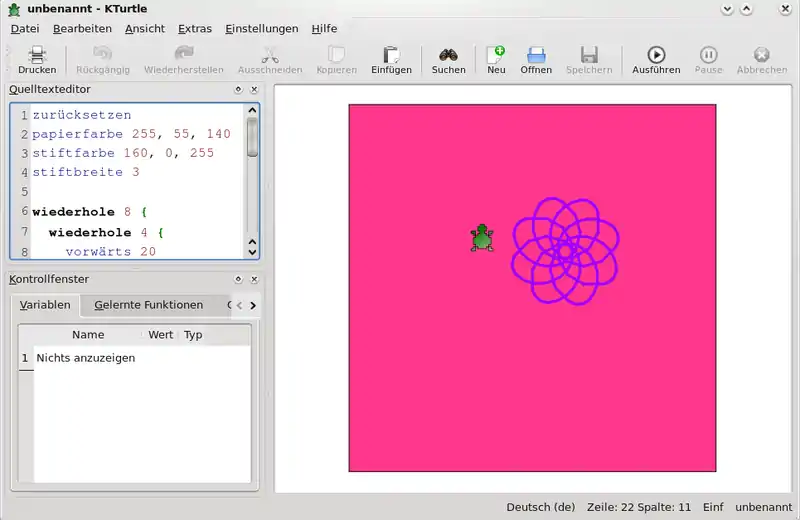Open search with the Suchen binoculars icon
The width and height of the screenshot is (800, 520).
click(x=448, y=55)
